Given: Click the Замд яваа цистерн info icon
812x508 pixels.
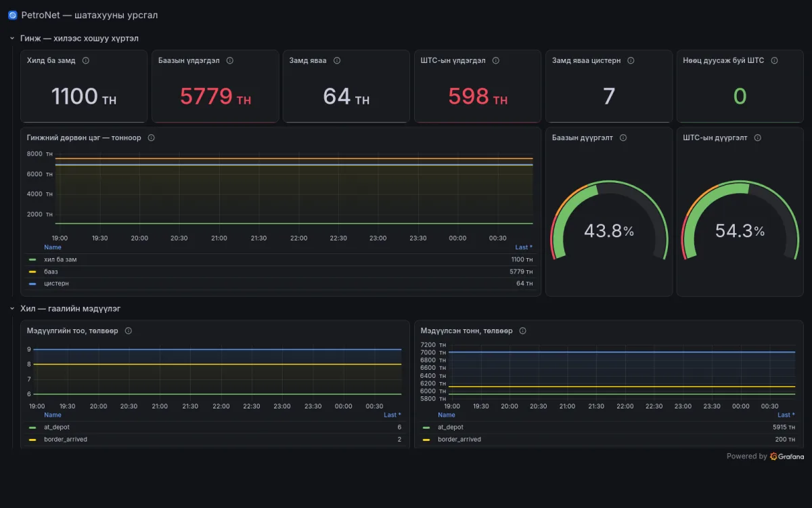Looking at the screenshot, I should [x=631, y=60].
